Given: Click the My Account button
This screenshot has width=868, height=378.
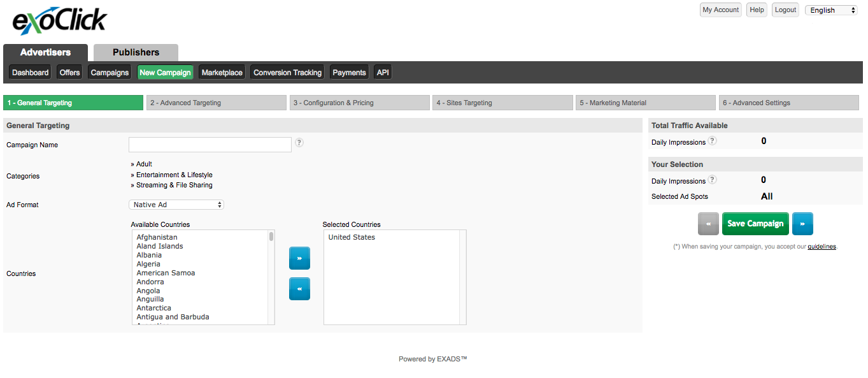Looking at the screenshot, I should (x=721, y=10).
